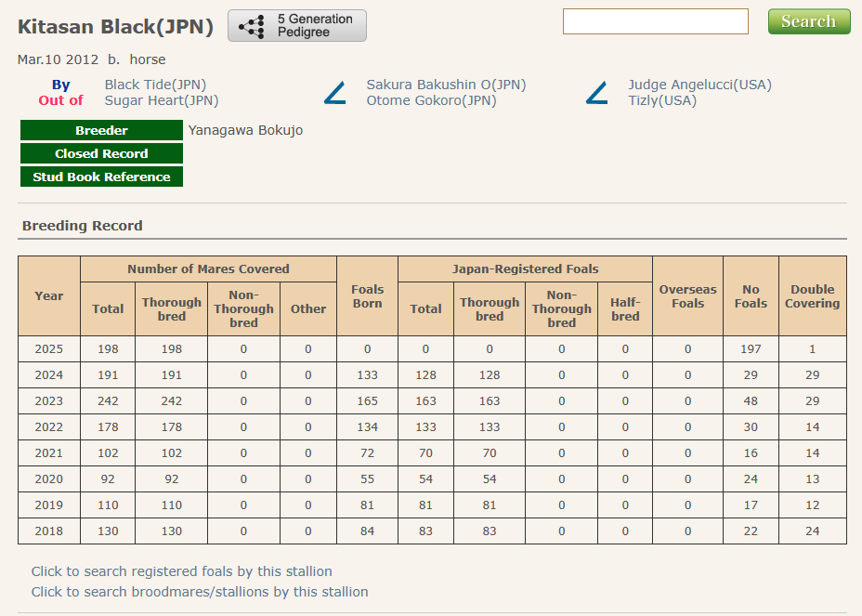Click the Year column header
The height and width of the screenshot is (616, 862).
[49, 295]
